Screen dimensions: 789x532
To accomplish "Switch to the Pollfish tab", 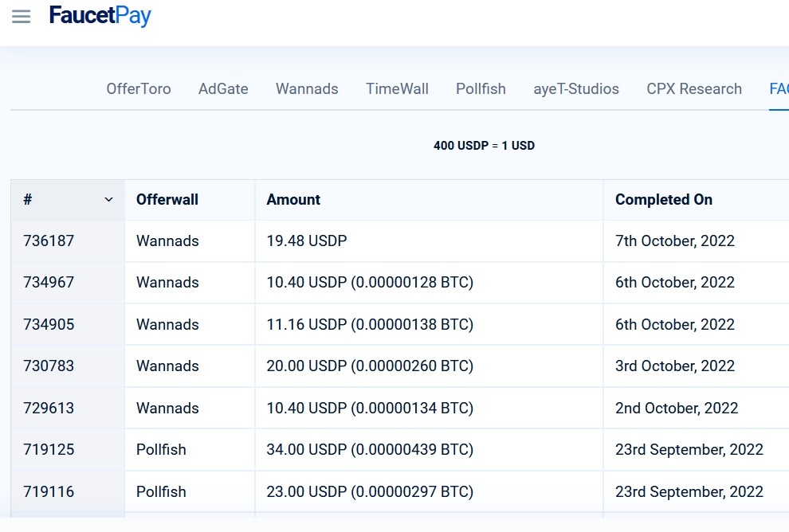I will coord(481,89).
